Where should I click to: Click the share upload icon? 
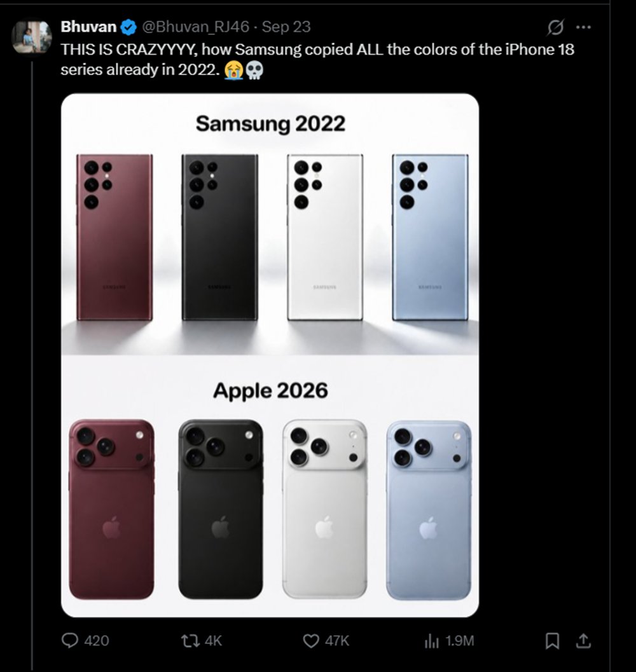(x=583, y=641)
